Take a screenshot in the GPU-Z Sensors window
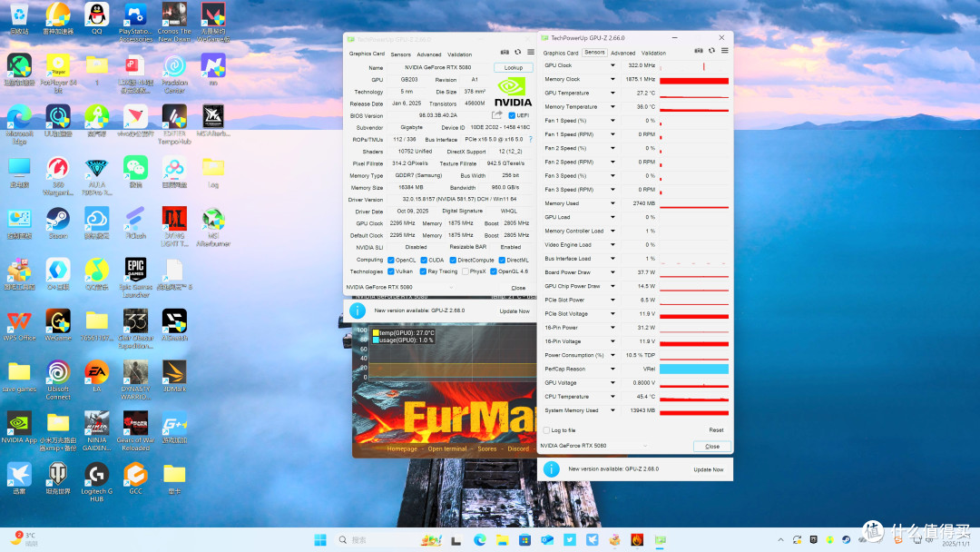The image size is (980, 552). 699,51
